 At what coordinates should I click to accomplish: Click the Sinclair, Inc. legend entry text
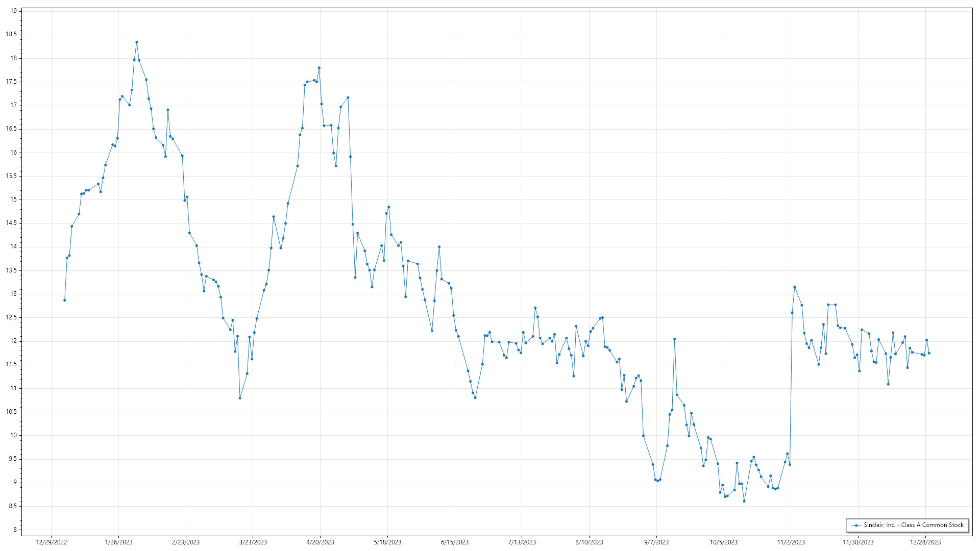click(x=913, y=525)
